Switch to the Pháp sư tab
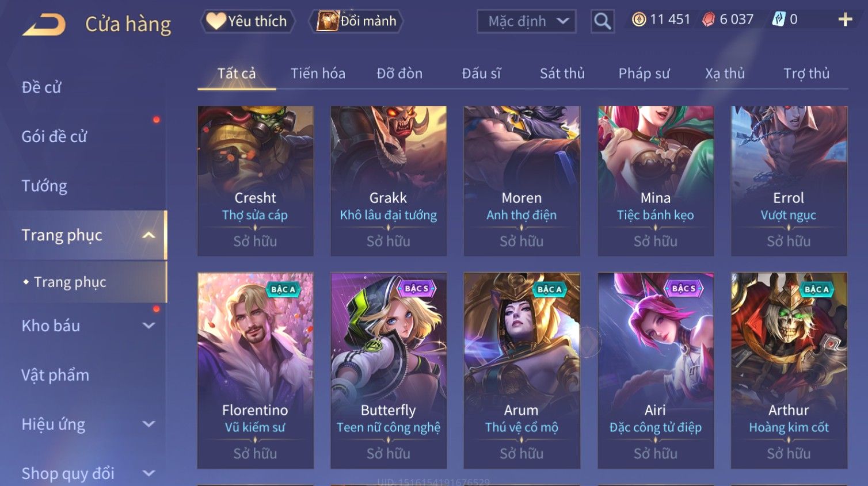 pyautogui.click(x=644, y=74)
